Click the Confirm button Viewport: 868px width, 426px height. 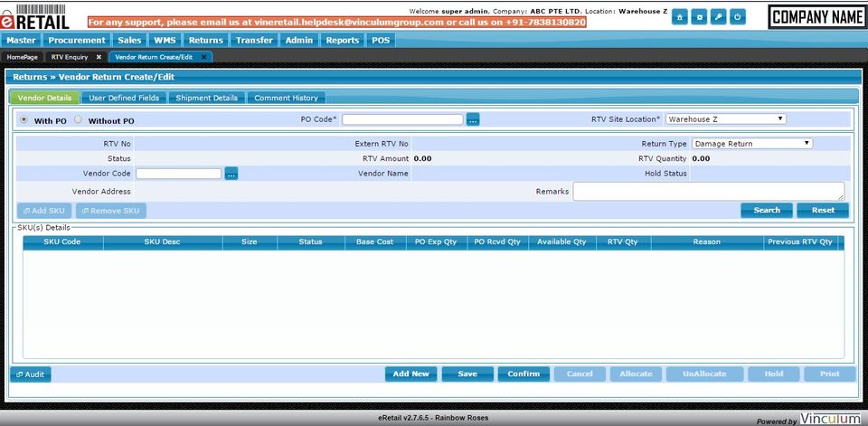[524, 374]
